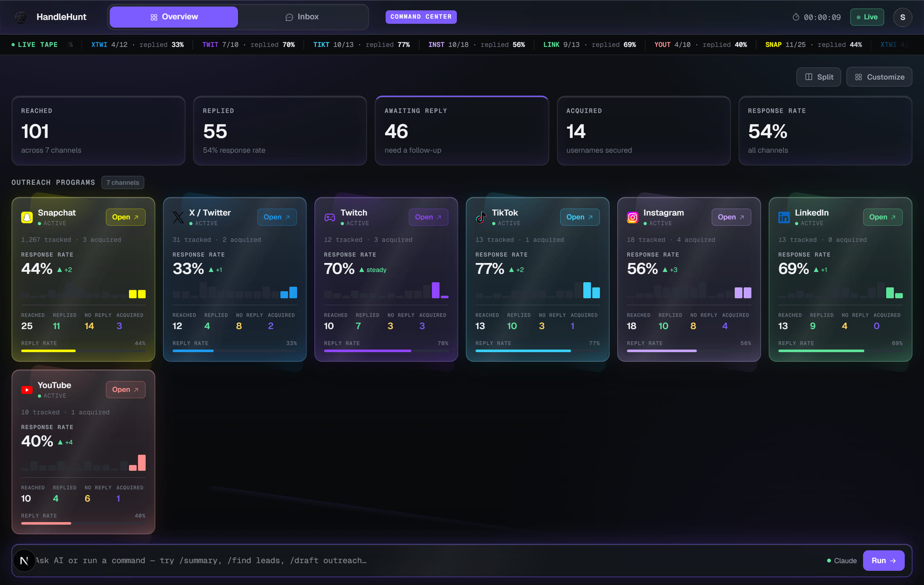Click the LIVE TAPE label
The width and height of the screenshot is (924, 585).
[x=34, y=45]
